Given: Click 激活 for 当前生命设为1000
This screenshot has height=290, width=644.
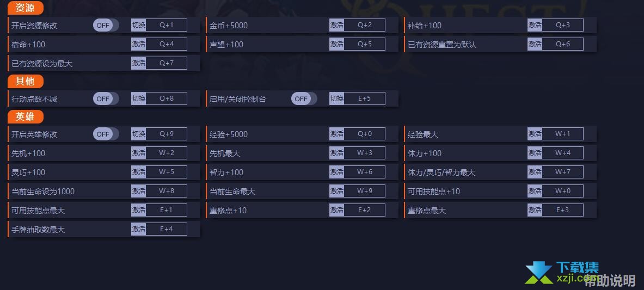Looking at the screenshot, I should [x=138, y=191].
